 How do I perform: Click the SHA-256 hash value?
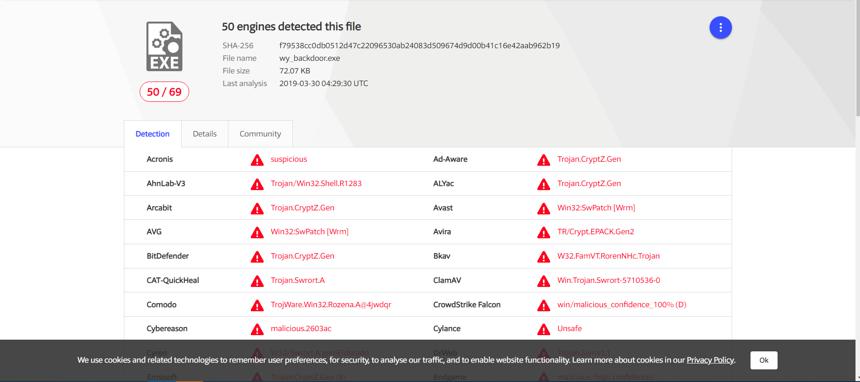tap(420, 46)
